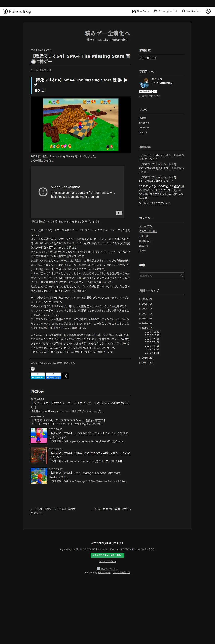Click the Missing Stars gameplay screenshot
Viewport: 215px width, 644px height.
81,125
